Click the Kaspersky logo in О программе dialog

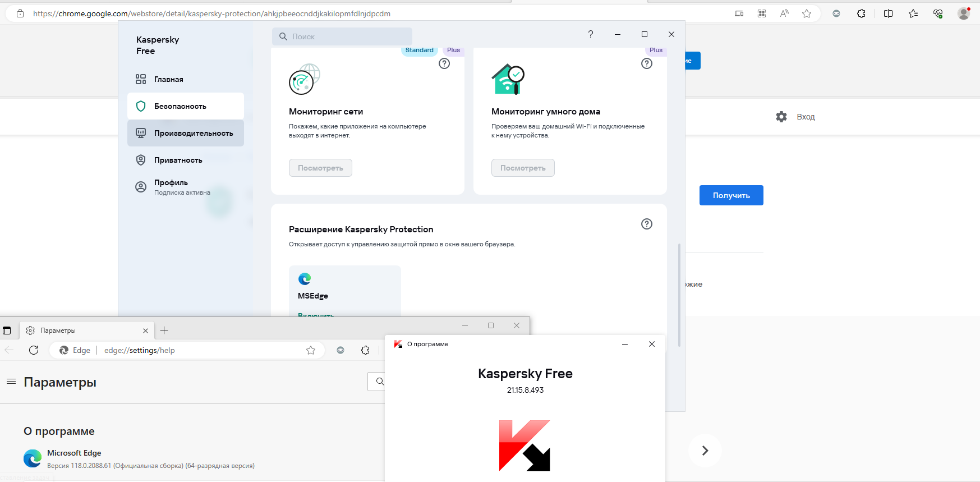(524, 446)
